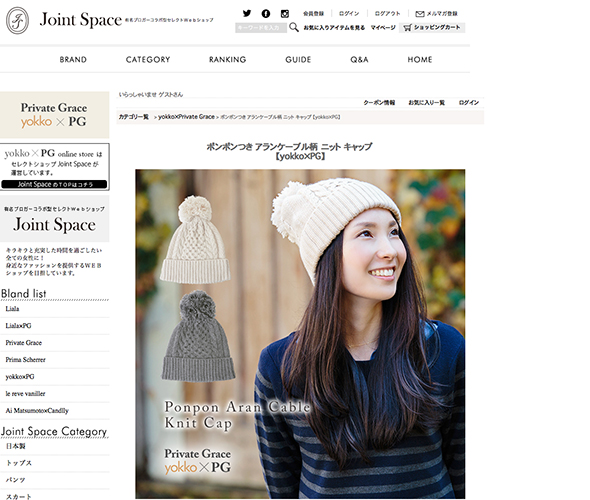Click the black Joint Space TOP button

54,184
